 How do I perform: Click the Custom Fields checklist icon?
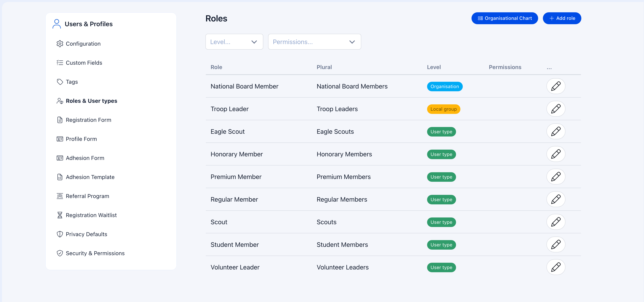60,63
